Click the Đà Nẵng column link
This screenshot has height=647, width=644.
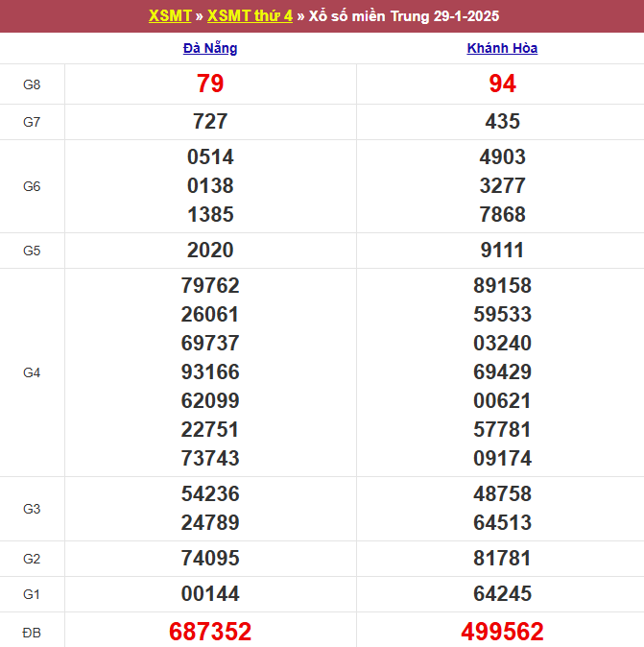click(x=210, y=48)
